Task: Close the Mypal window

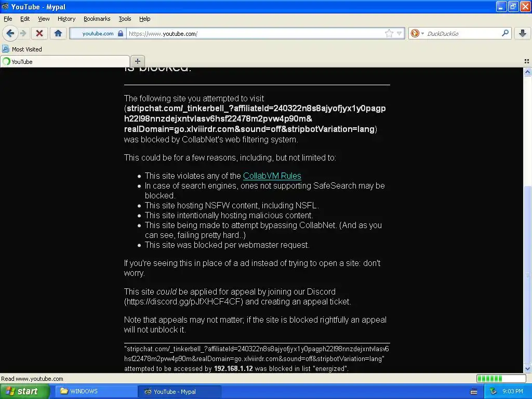Action: point(525,6)
